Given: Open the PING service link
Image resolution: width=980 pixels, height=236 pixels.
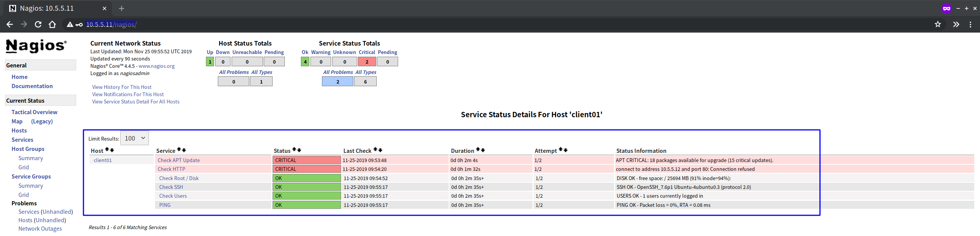Looking at the screenshot, I should (x=165, y=205).
